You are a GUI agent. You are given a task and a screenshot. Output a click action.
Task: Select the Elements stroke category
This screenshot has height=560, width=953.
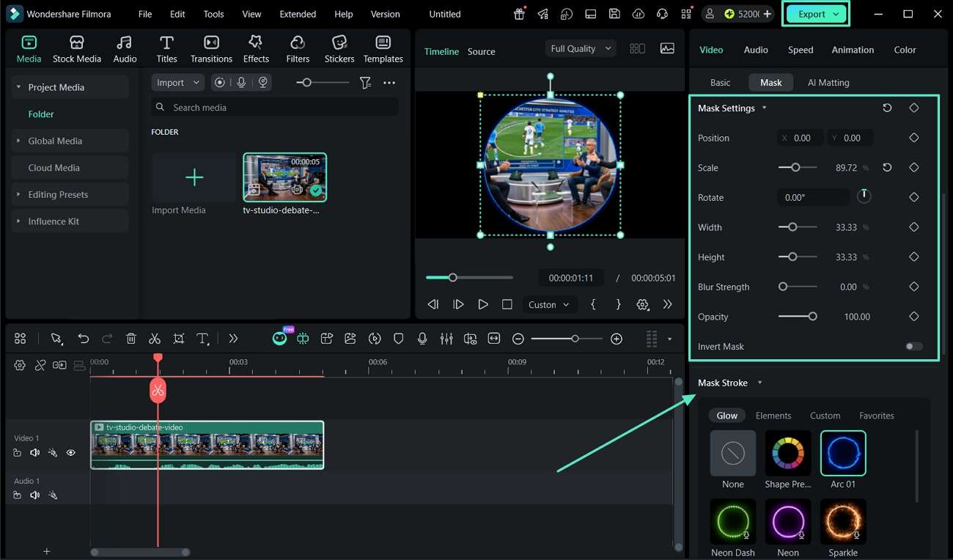773,416
